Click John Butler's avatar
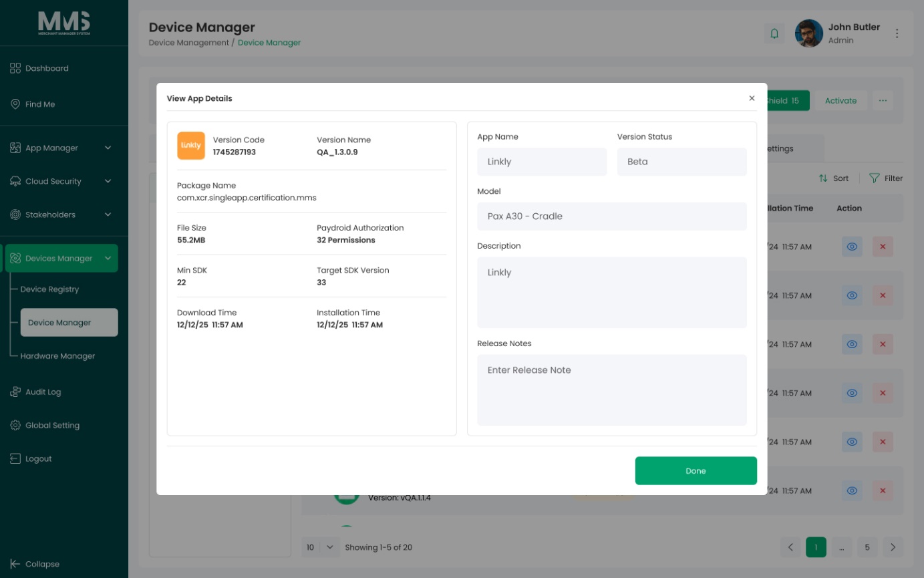This screenshot has width=924, height=578. tap(808, 33)
